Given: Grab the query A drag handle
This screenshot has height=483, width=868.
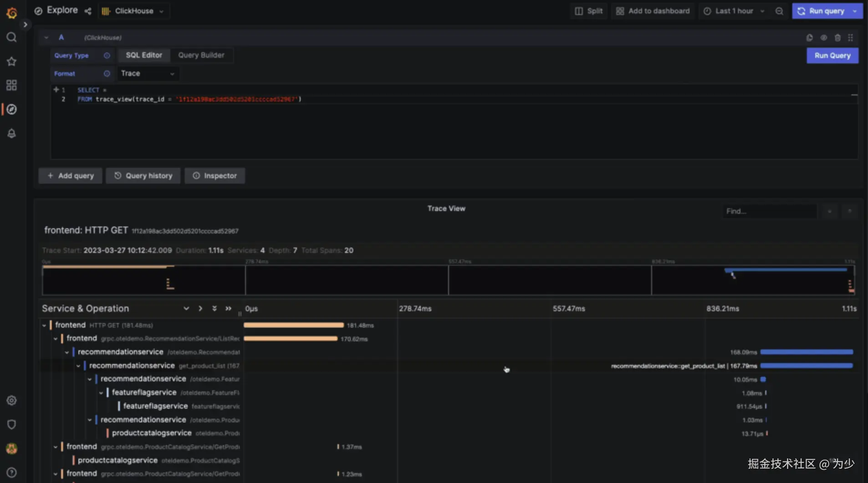Looking at the screenshot, I should [851, 38].
